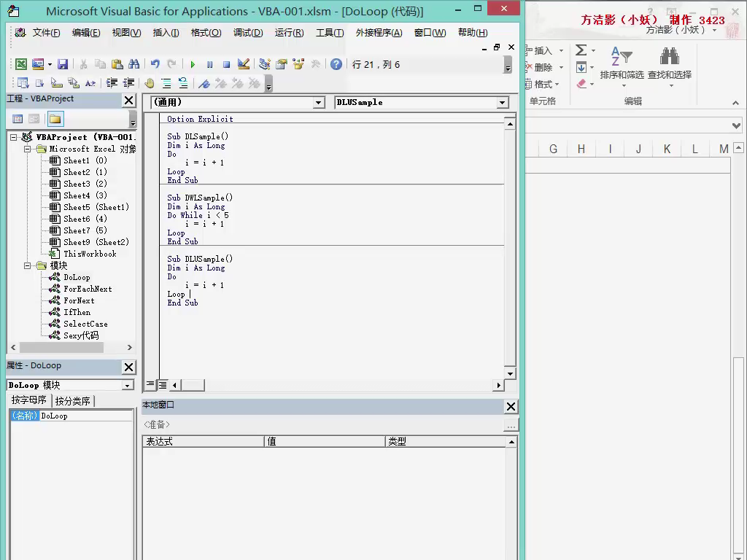Viewport: 747px width, 560px height.
Task: Click the View Microsoft Excel icon
Action: (21, 64)
